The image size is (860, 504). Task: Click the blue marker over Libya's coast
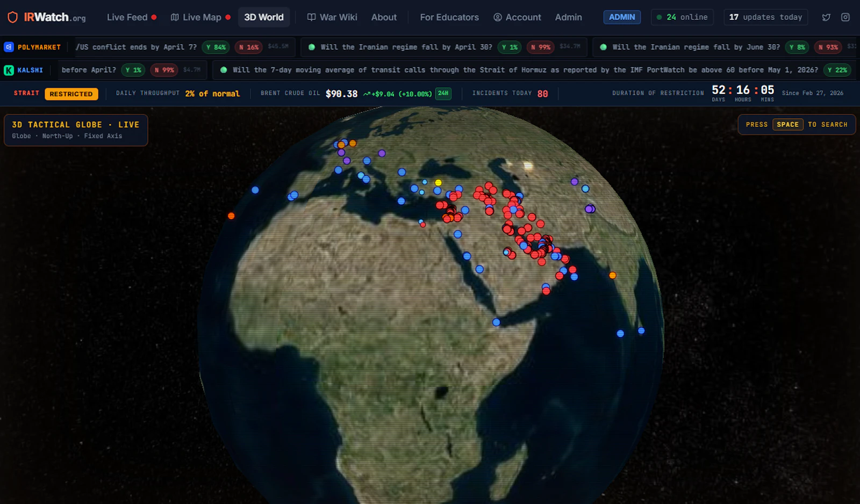click(x=401, y=201)
